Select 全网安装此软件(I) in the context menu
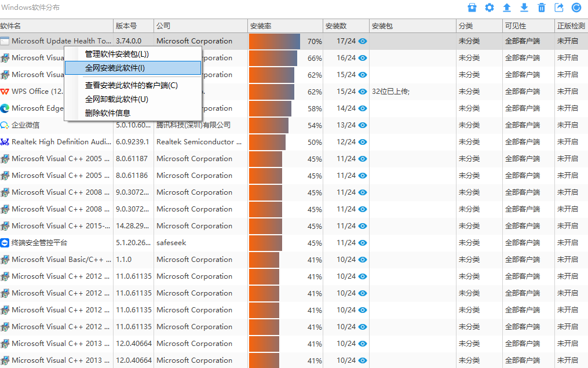Image resolution: width=588 pixels, height=368 pixels. pos(133,68)
